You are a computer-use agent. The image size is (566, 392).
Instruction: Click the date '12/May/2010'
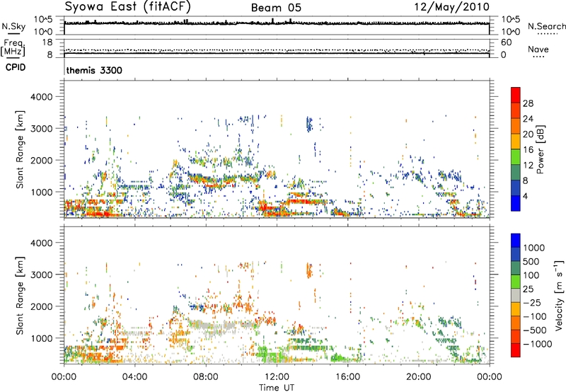coord(452,7)
